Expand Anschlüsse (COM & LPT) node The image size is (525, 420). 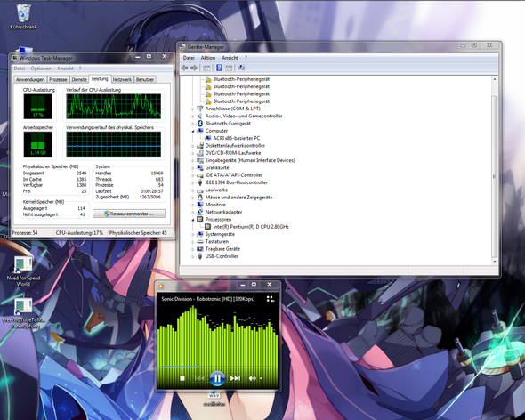coord(193,109)
